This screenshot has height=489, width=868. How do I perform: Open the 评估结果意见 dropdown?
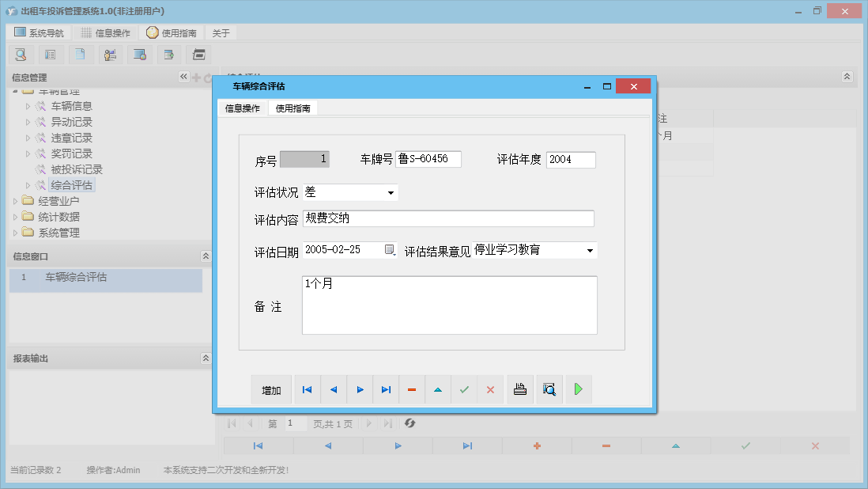click(x=588, y=250)
